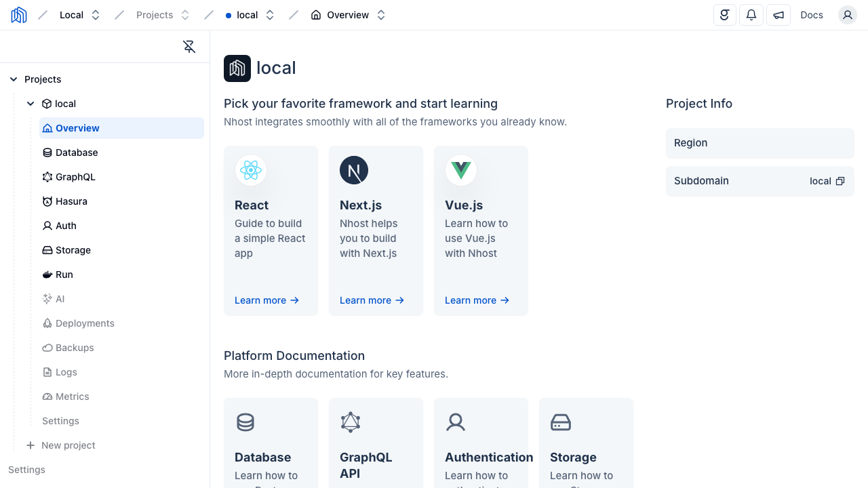Open the Graphite assistant icon
Image resolution: width=868 pixels, height=488 pixels.
(725, 15)
